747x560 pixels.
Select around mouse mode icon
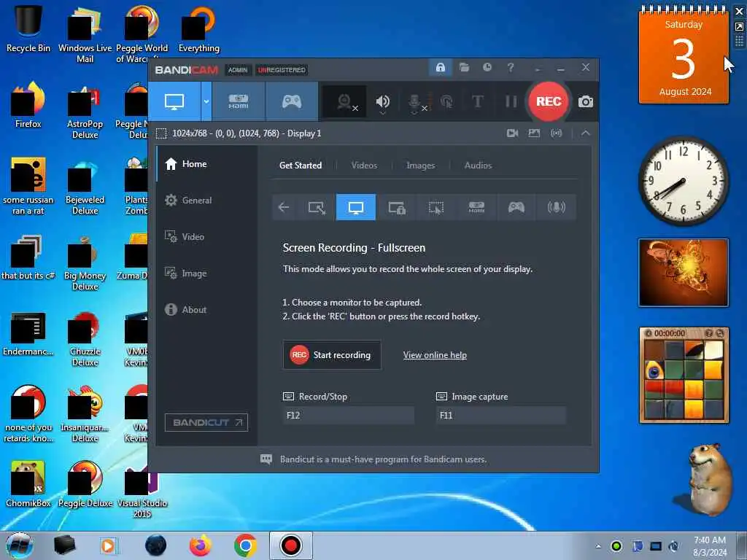coord(436,207)
